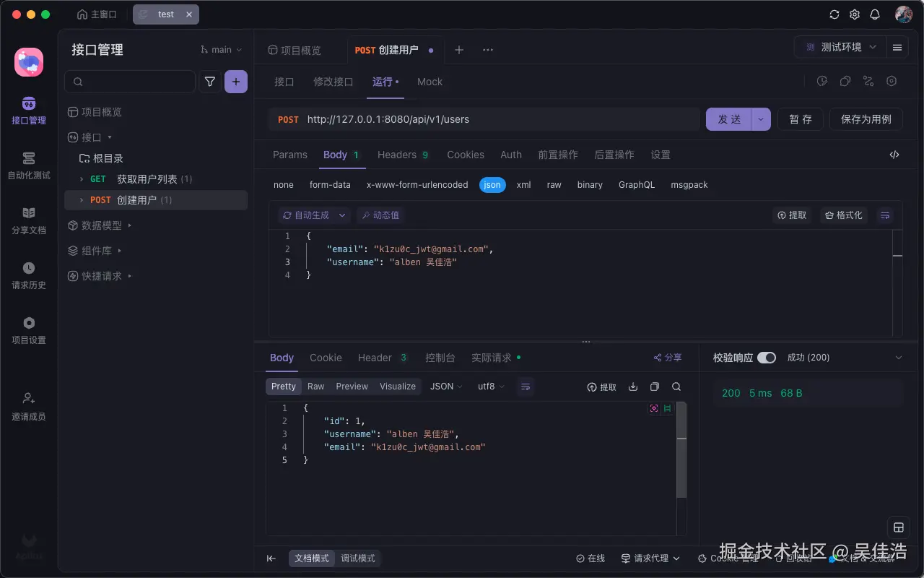Screen dimensions: 924x578
Task: Download the response with the download icon
Action: point(633,387)
